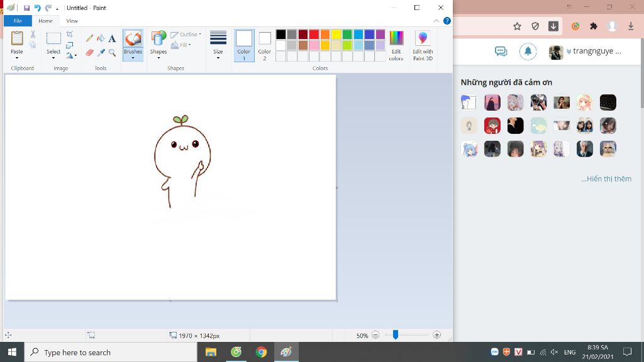Pick the red color swatch

click(314, 34)
